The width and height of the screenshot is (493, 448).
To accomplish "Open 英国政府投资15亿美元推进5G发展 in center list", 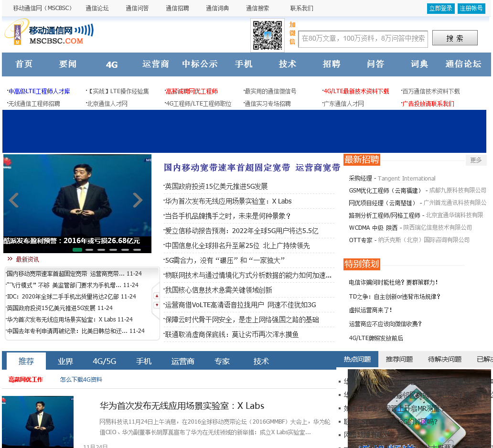I will pos(216,186).
